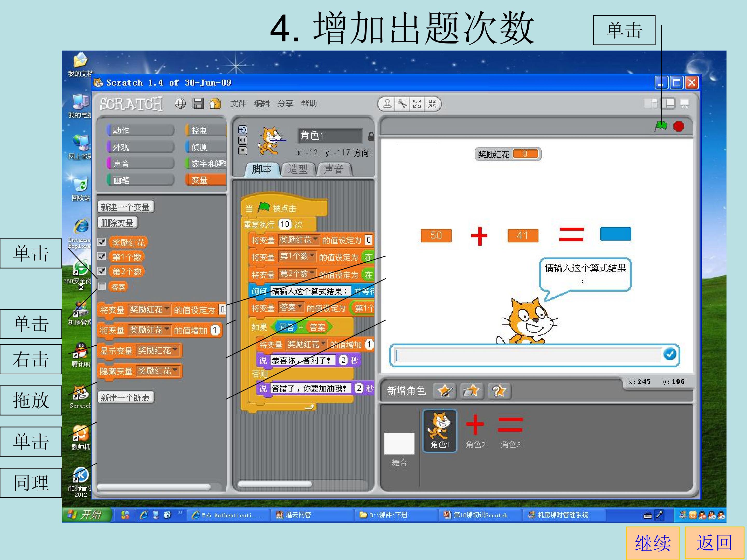Click the scripts area horizontal scrollbar
Viewport: 747px width, 560px height.
coord(275,484)
